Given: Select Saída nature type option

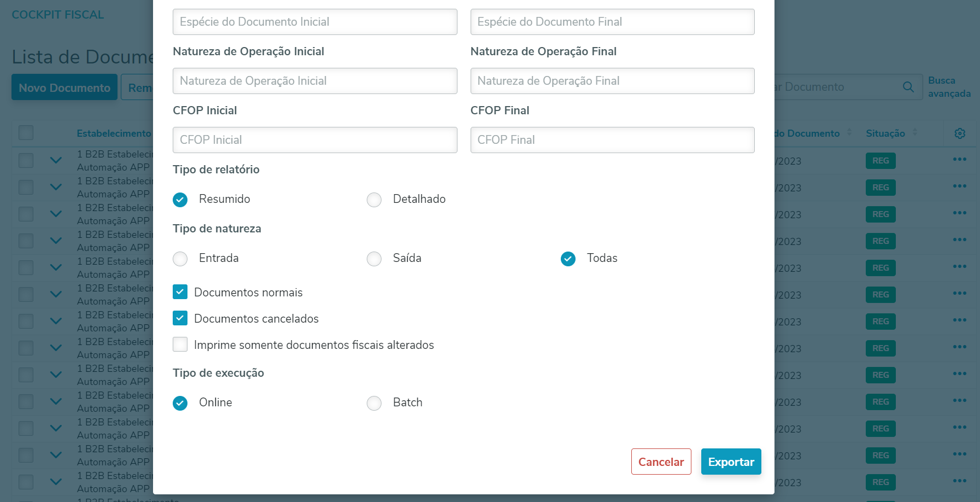Looking at the screenshot, I should (x=374, y=259).
